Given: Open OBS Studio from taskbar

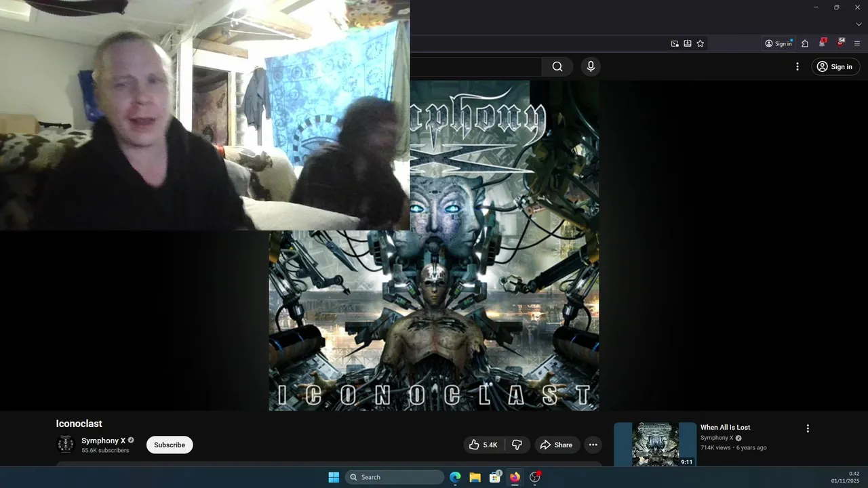Looking at the screenshot, I should coord(535,477).
